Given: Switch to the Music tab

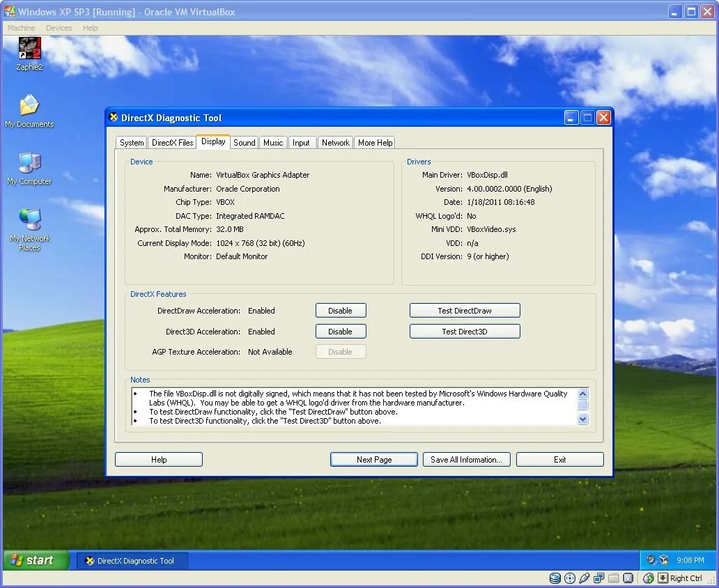Looking at the screenshot, I should click(x=273, y=143).
